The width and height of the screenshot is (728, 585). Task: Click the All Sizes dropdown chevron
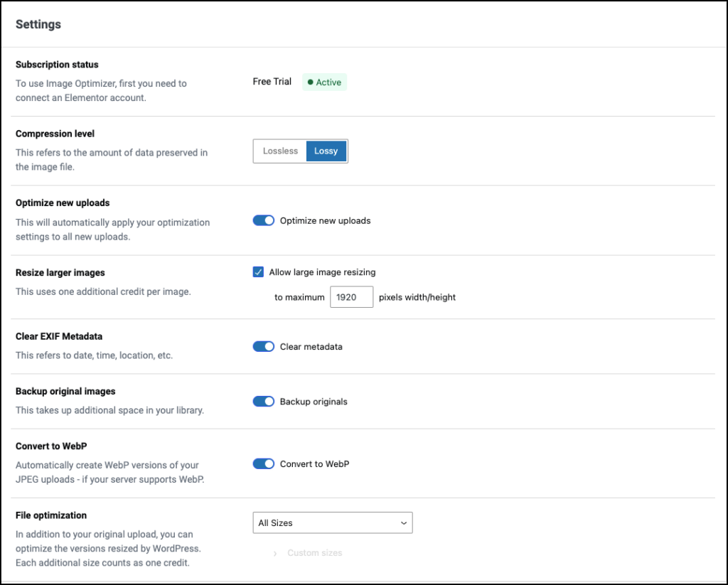click(x=402, y=522)
